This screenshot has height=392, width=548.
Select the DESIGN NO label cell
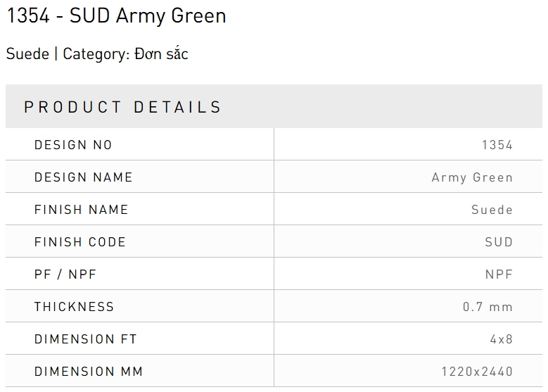coord(73,145)
